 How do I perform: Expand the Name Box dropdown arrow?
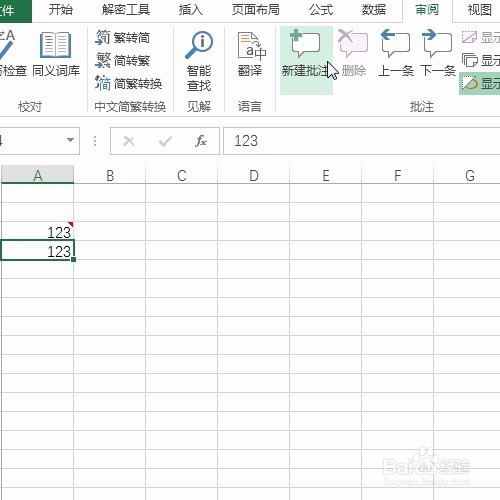coord(70,140)
